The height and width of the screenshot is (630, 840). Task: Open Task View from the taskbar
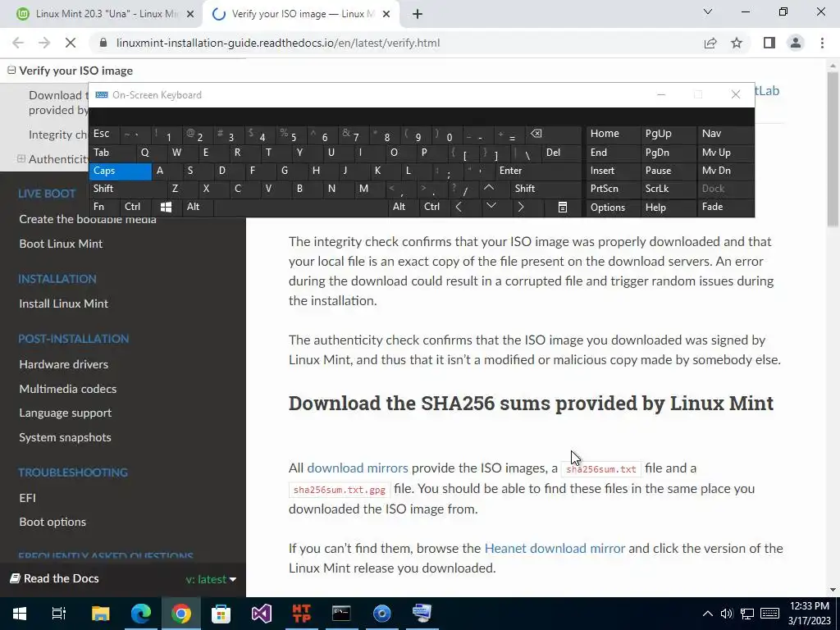click(x=59, y=614)
